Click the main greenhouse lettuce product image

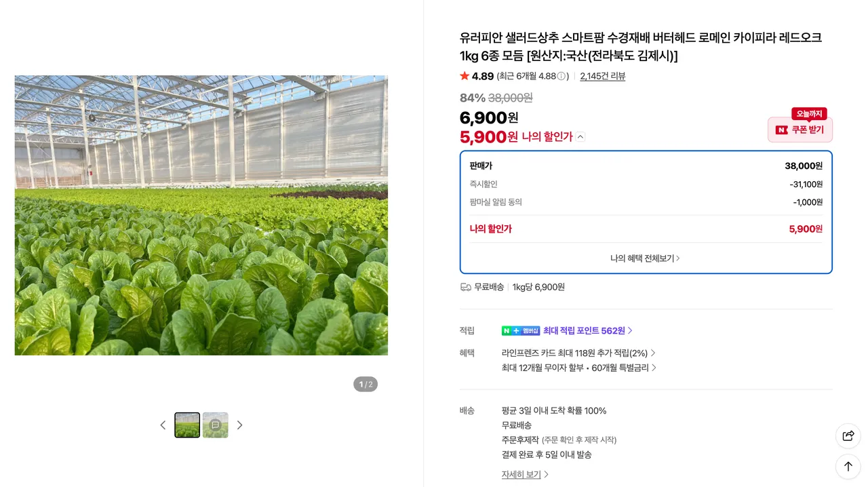(x=201, y=215)
